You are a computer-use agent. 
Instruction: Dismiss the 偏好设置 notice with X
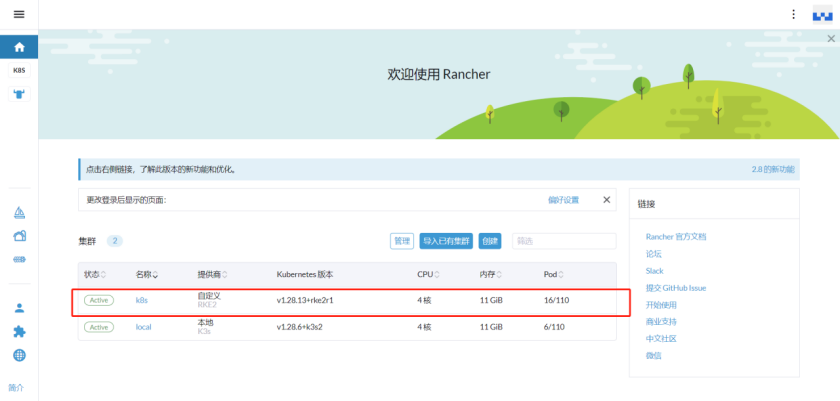606,200
